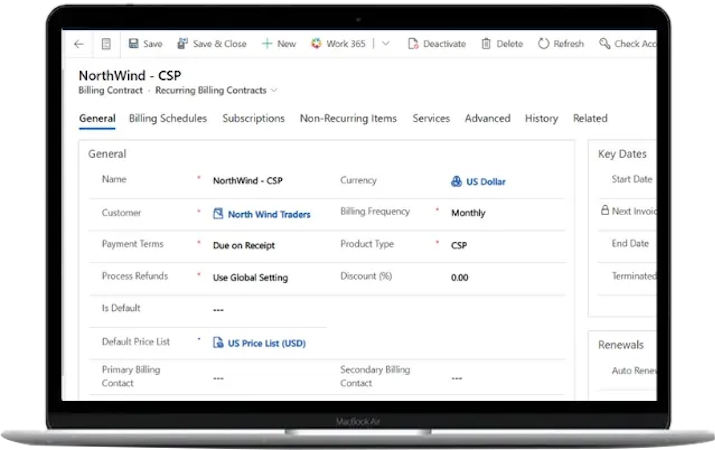715x450 pixels.
Task: Open the Subscriptions tab
Action: tap(254, 119)
